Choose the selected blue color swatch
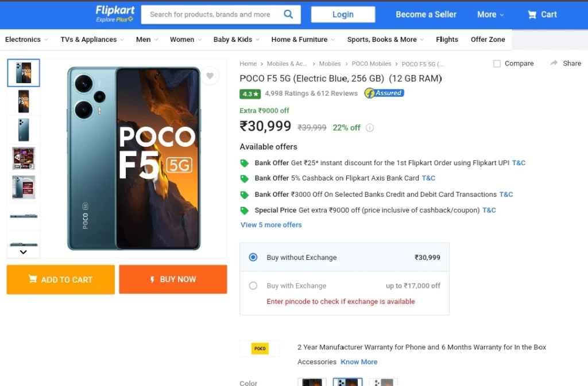 click(347, 382)
